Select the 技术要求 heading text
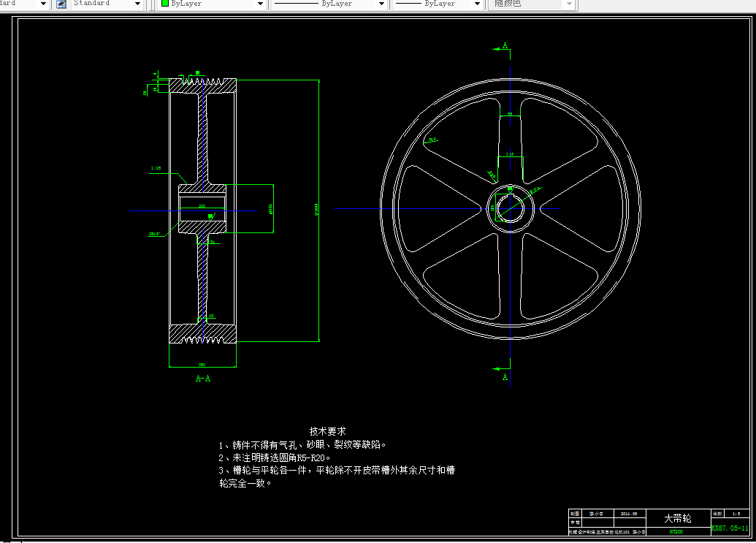The image size is (756, 543). point(327,431)
